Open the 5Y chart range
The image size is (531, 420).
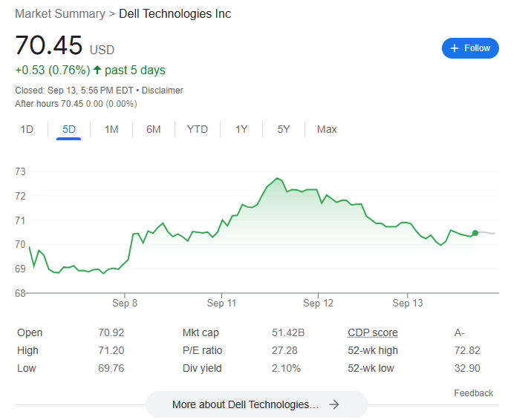point(284,129)
